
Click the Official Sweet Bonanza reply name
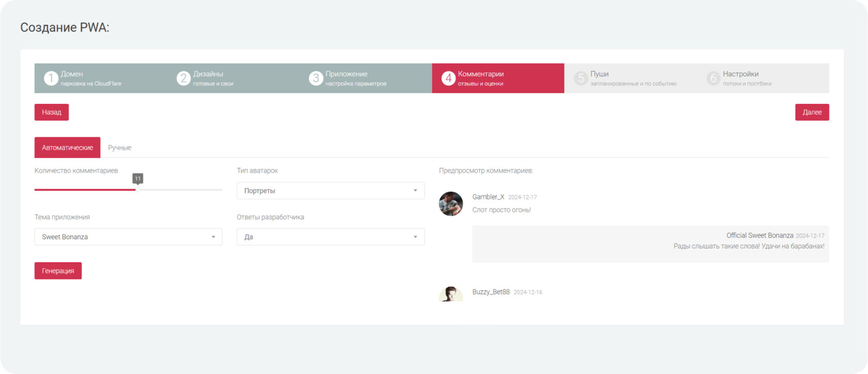click(x=759, y=235)
